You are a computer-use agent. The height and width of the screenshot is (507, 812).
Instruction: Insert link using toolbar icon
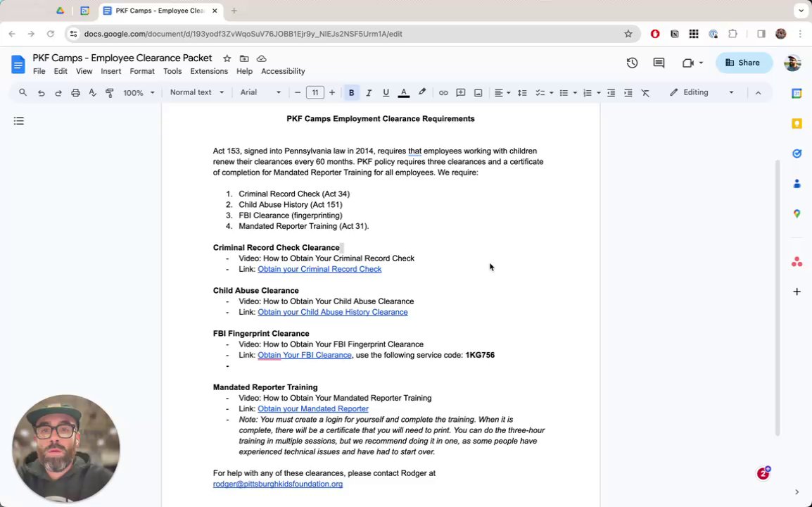point(443,93)
